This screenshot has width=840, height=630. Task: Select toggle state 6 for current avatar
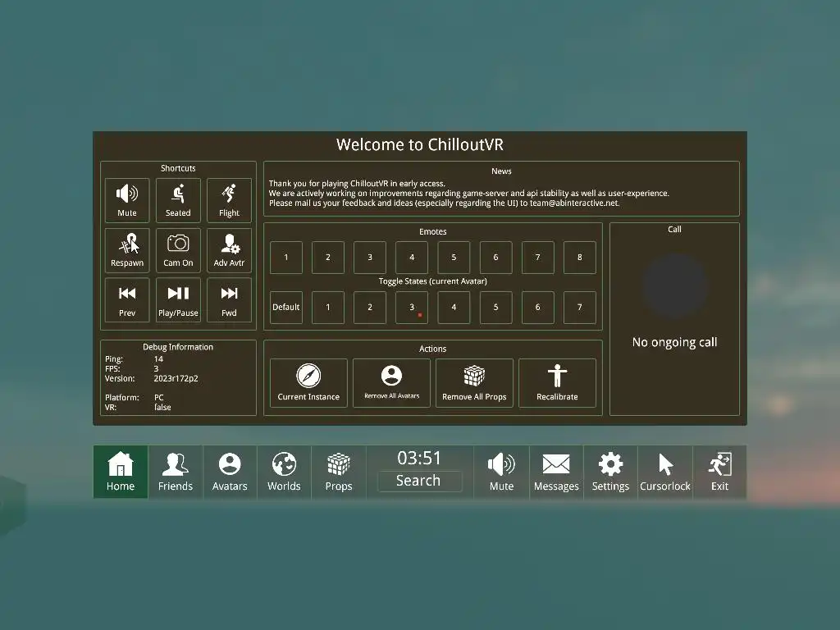pyautogui.click(x=538, y=308)
